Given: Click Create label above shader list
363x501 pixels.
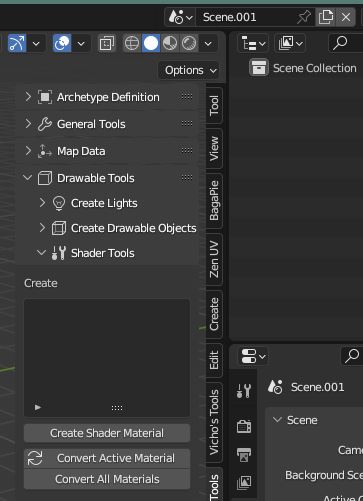Looking at the screenshot, I should (41, 283).
